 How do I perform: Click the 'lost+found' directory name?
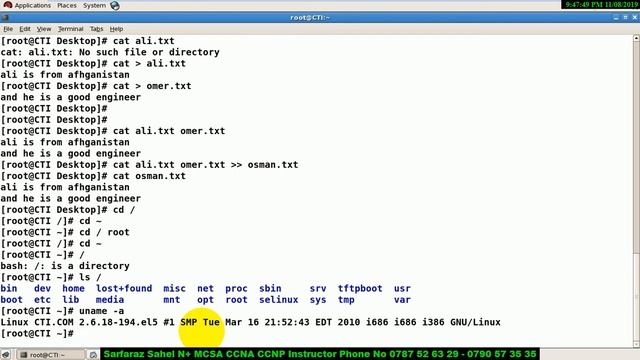click(124, 289)
